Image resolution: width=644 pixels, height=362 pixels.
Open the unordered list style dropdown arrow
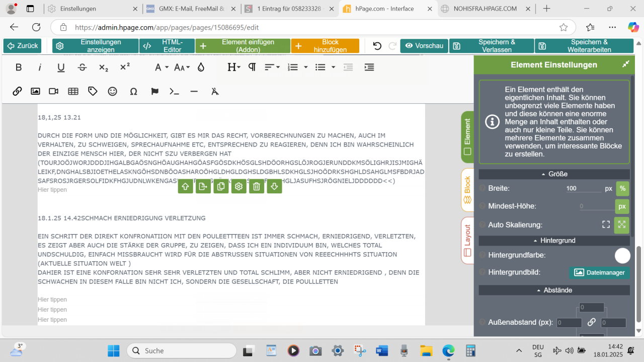[x=333, y=67]
